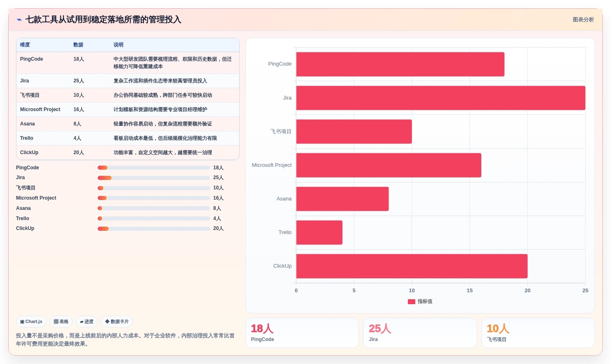Click the chart title 七款工具从试用到稳定落地

(x=103, y=20)
